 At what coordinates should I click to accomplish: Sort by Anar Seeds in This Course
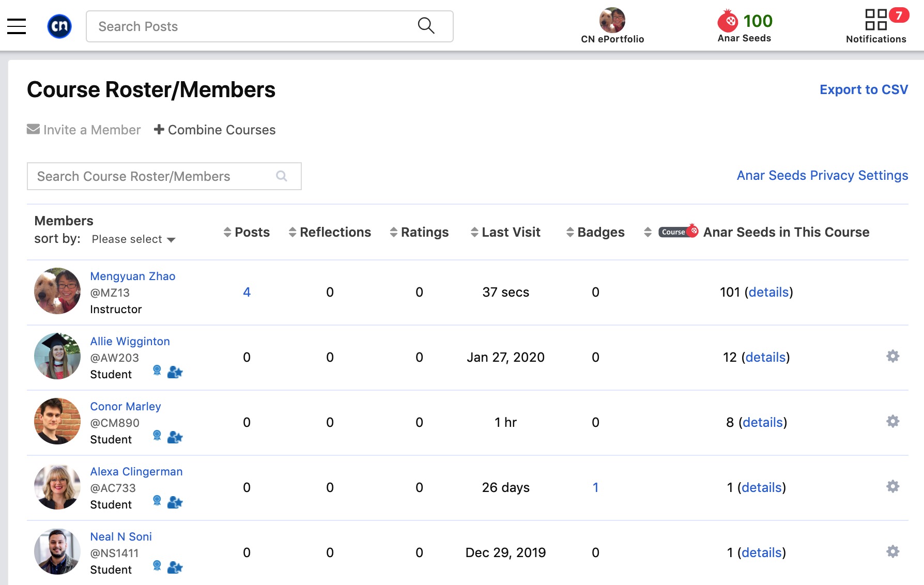click(757, 232)
